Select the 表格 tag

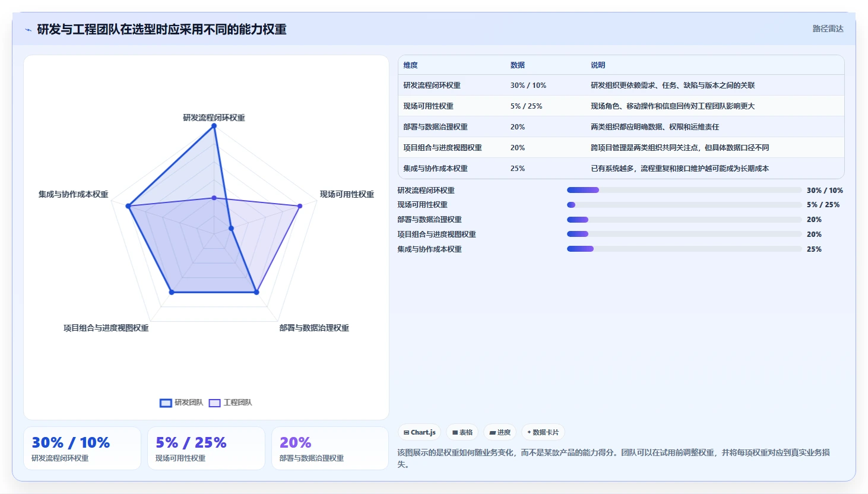(x=462, y=432)
